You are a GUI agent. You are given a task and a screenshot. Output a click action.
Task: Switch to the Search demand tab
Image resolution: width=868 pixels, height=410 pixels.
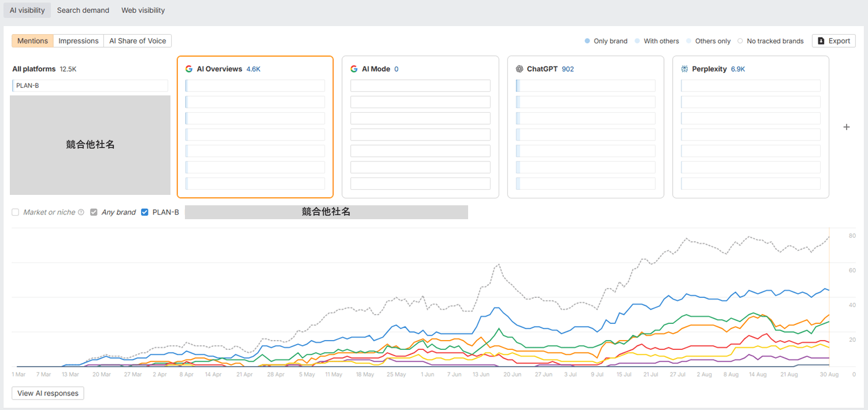[x=83, y=10]
